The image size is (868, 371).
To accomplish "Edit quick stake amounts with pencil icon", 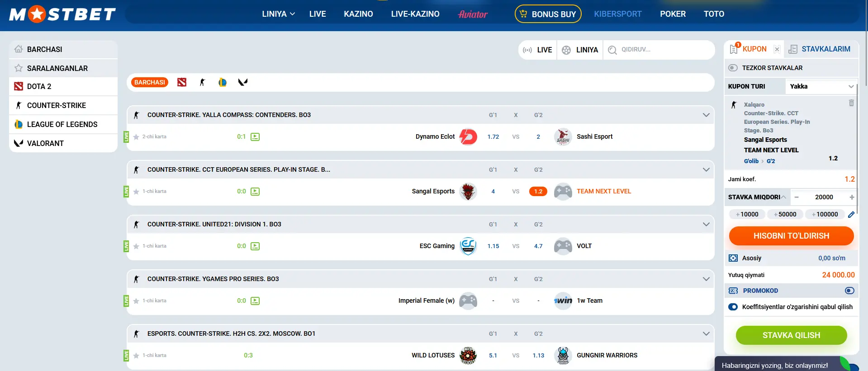I will pos(851,215).
